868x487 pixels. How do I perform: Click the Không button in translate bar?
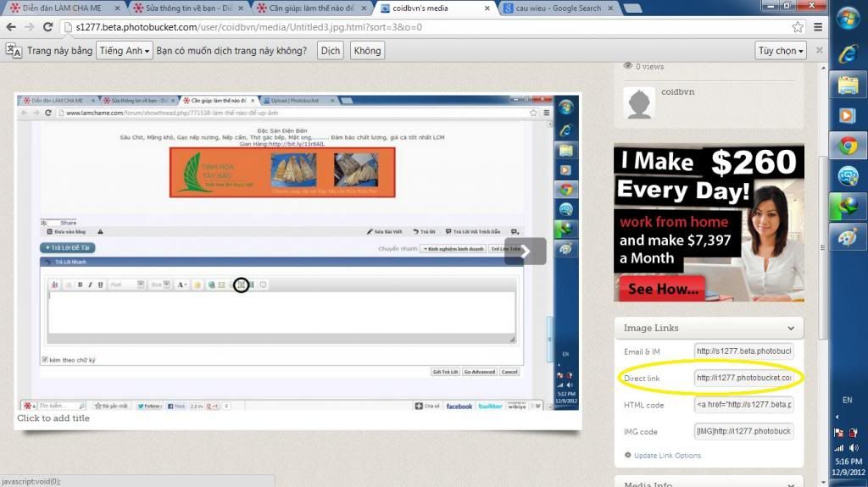367,51
